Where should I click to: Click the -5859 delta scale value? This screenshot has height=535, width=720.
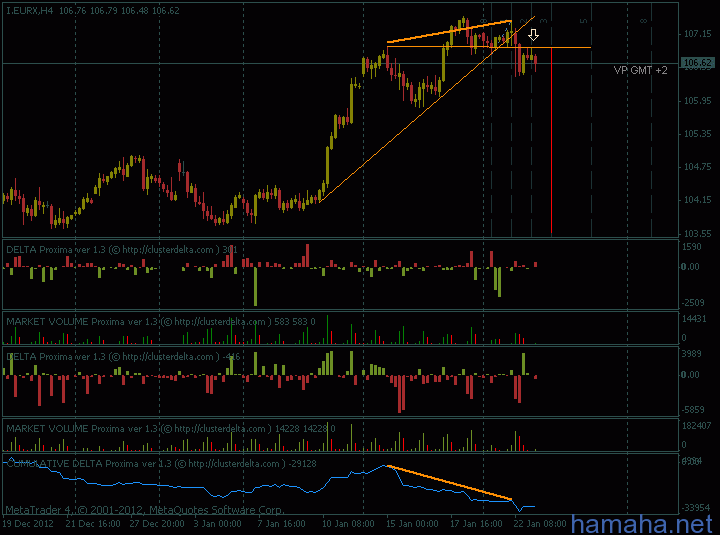[693, 410]
